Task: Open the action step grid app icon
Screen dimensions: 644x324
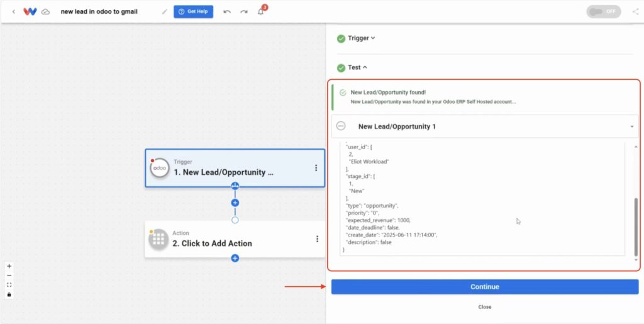Action: [158, 240]
